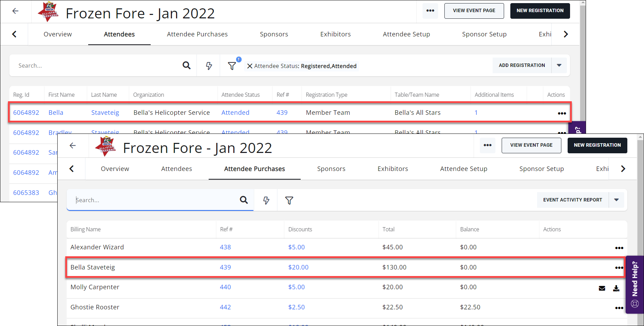Open actions menu for Bella Staveteig purchase
The height and width of the screenshot is (326, 644).
coord(619,268)
